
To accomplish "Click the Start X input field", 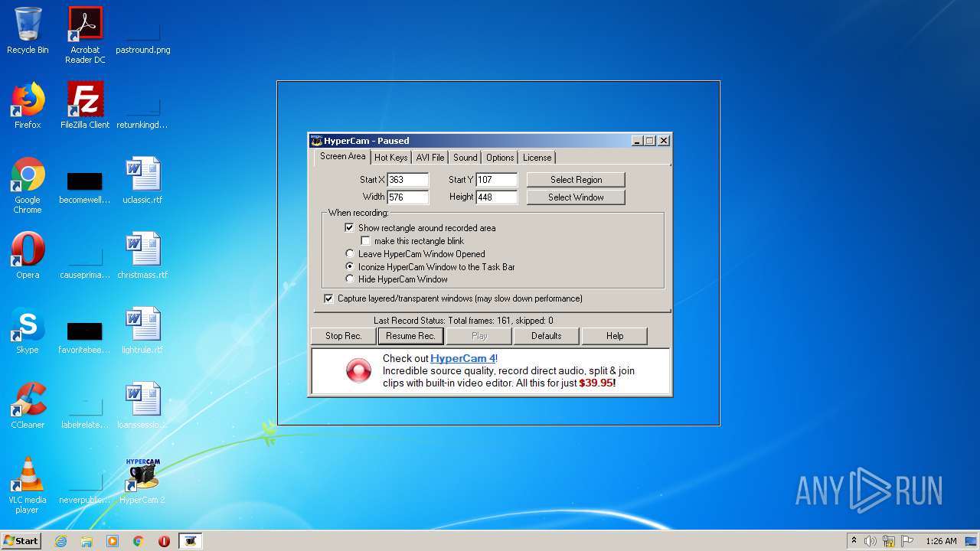I will [x=407, y=180].
